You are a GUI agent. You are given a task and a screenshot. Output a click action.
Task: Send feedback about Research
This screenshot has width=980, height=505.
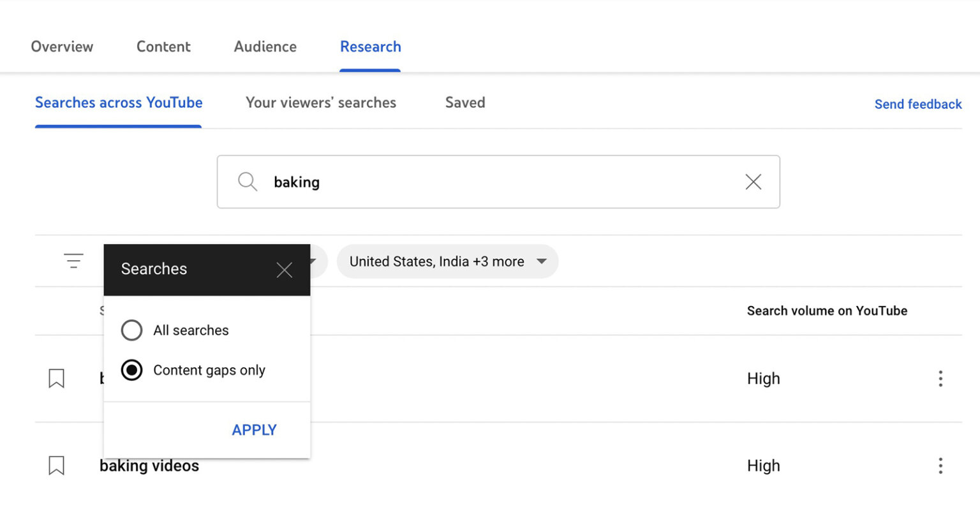click(x=917, y=104)
